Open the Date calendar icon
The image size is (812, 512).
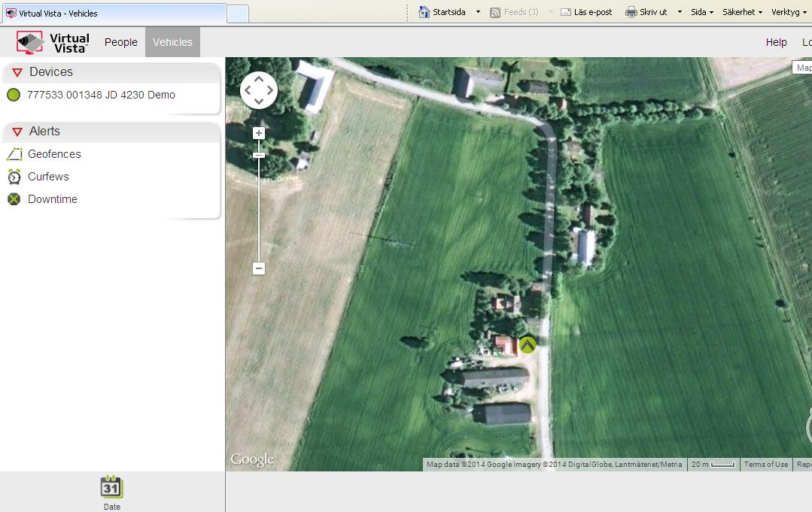pos(111,488)
